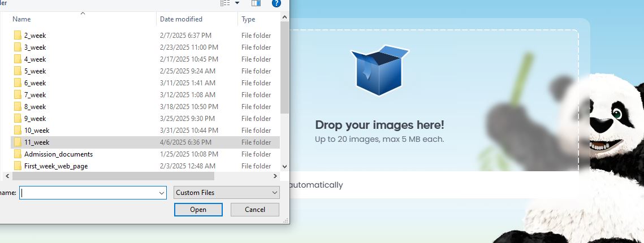Toggle the preview pane icon
This screenshot has width=644, height=243.
(256, 3)
